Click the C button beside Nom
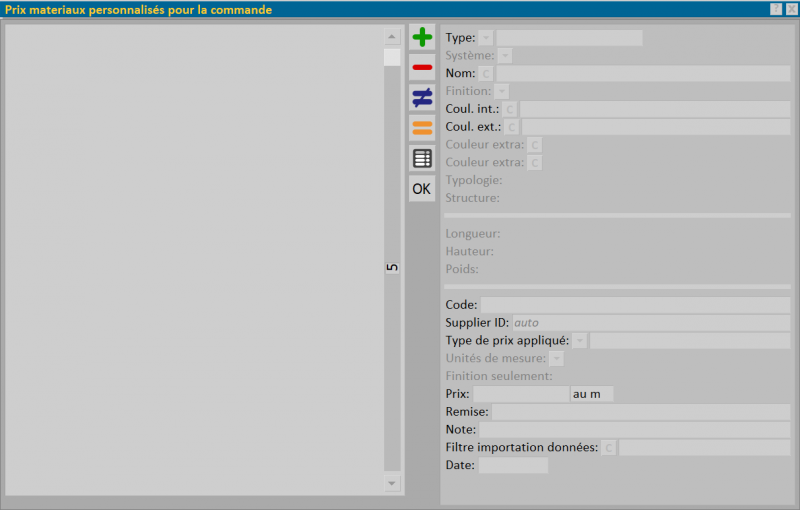The height and width of the screenshot is (510, 800). pyautogui.click(x=486, y=73)
